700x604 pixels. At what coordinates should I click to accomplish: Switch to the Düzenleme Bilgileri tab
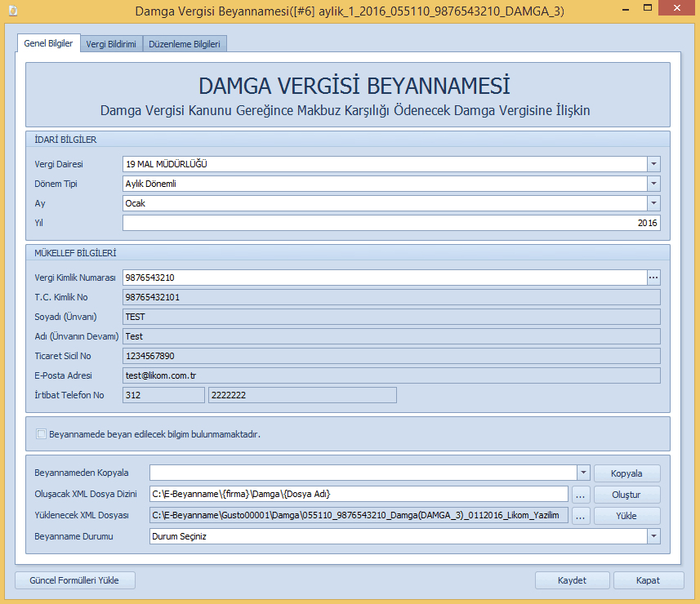coord(185,44)
